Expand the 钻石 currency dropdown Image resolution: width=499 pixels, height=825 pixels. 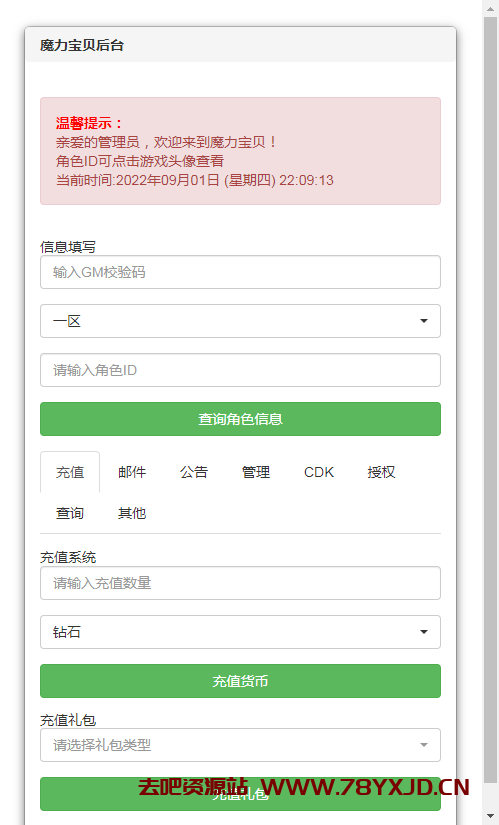click(240, 632)
